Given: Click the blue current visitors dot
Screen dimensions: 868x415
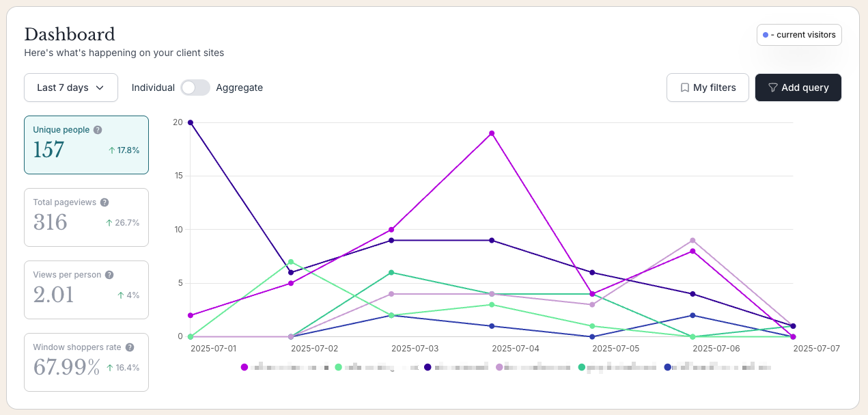Looking at the screenshot, I should (766, 35).
